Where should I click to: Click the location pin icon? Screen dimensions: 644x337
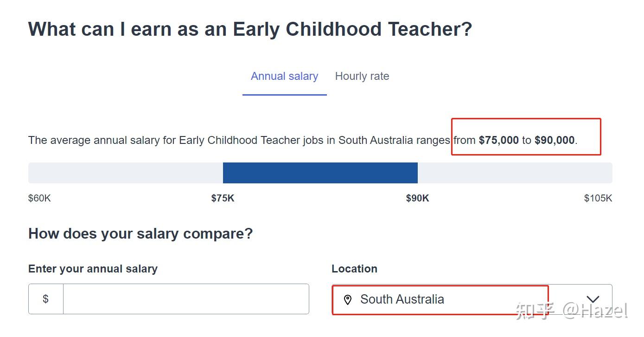348,300
